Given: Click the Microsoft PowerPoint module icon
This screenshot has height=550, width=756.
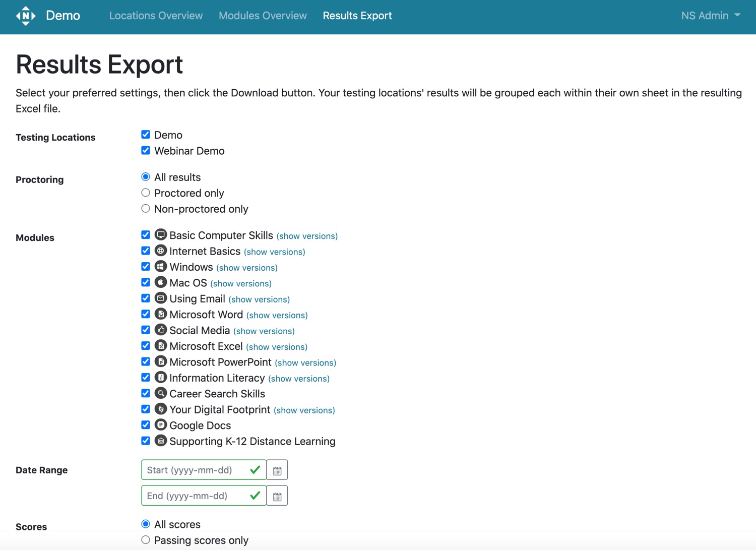Looking at the screenshot, I should 160,361.
